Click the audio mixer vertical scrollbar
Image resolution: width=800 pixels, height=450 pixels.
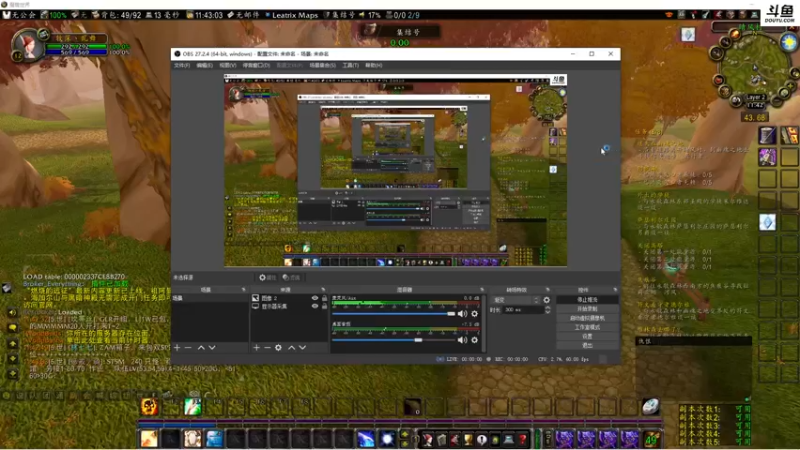tap(484, 323)
